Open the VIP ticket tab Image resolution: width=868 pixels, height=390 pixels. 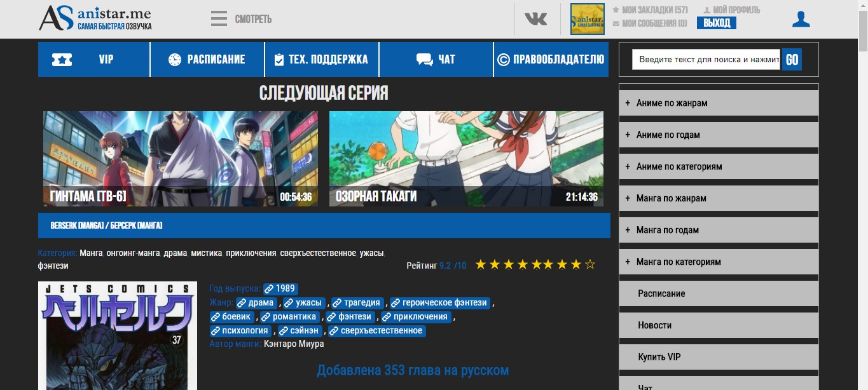(93, 60)
